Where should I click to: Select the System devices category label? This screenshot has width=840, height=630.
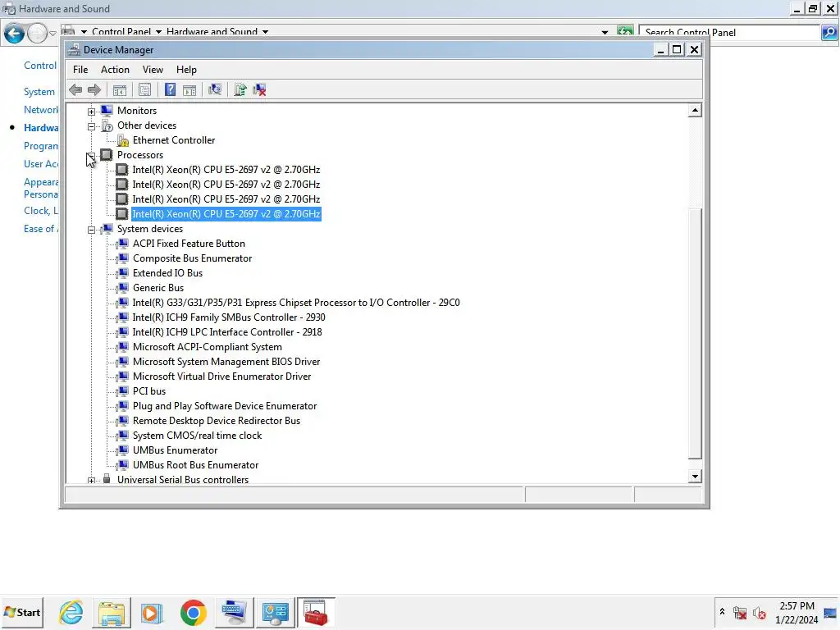(150, 229)
